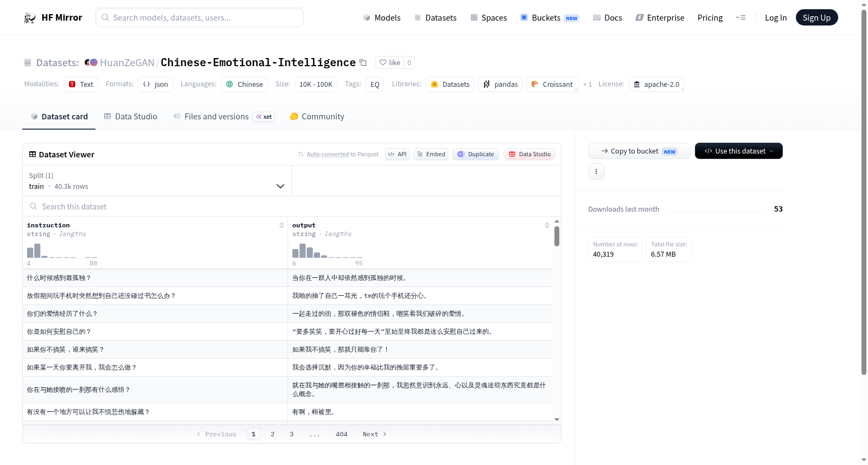
Task: Click the Datasets library tag
Action: 450,84
